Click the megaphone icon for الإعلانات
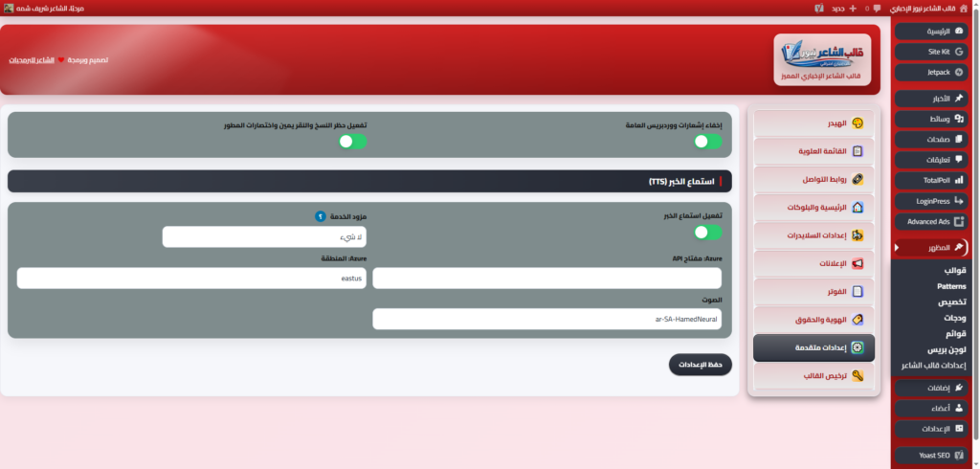 click(x=857, y=263)
